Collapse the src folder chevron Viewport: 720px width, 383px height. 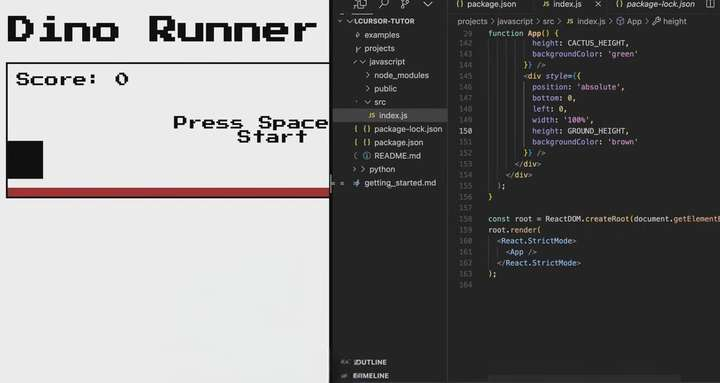coord(368,102)
